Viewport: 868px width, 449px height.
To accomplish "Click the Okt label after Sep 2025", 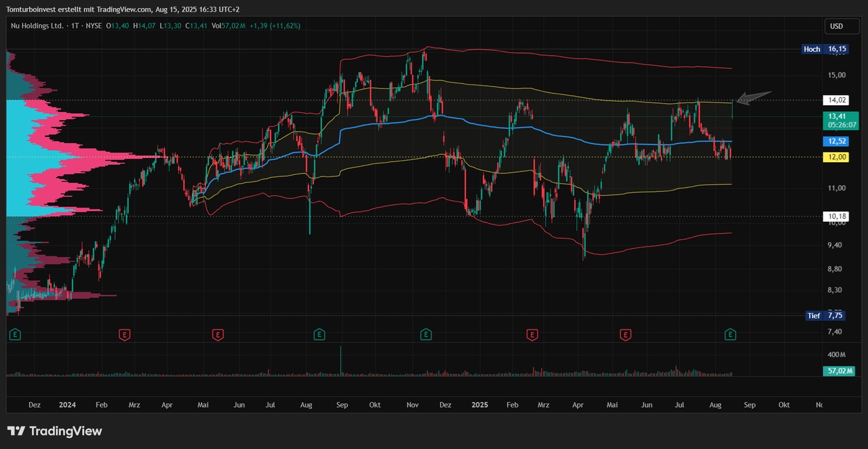I will (x=784, y=405).
